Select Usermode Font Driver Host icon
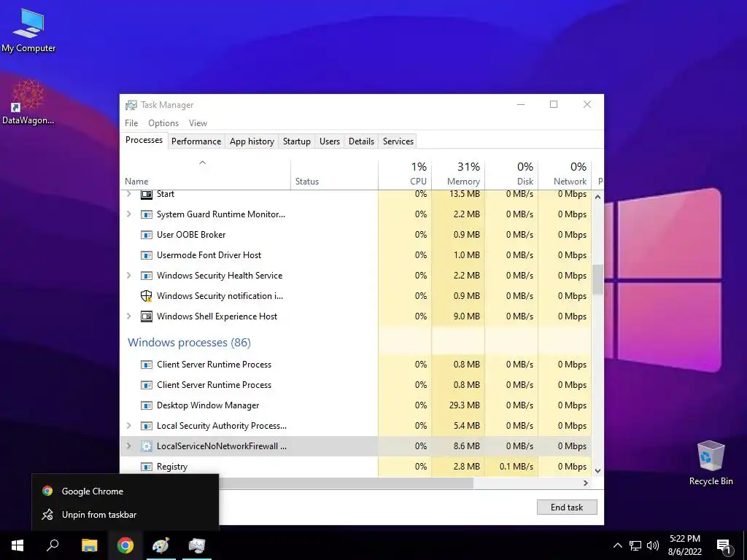This screenshot has width=747, height=560. coord(146,255)
